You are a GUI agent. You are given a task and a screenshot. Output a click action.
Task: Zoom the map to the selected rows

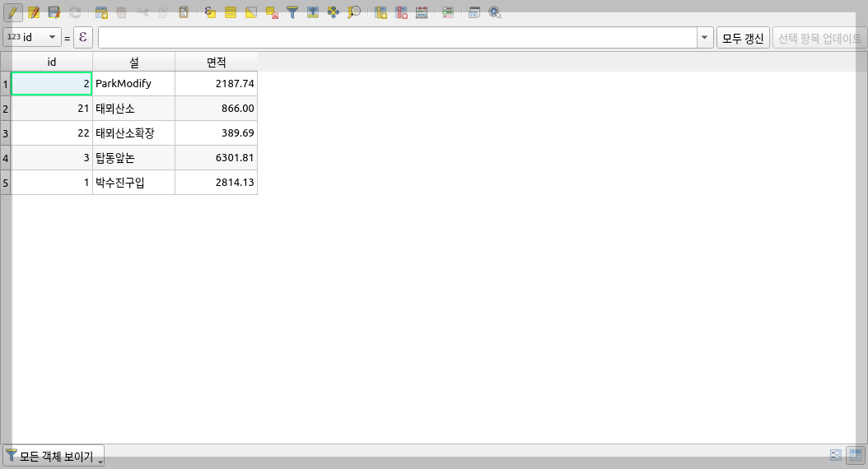pyautogui.click(x=354, y=12)
